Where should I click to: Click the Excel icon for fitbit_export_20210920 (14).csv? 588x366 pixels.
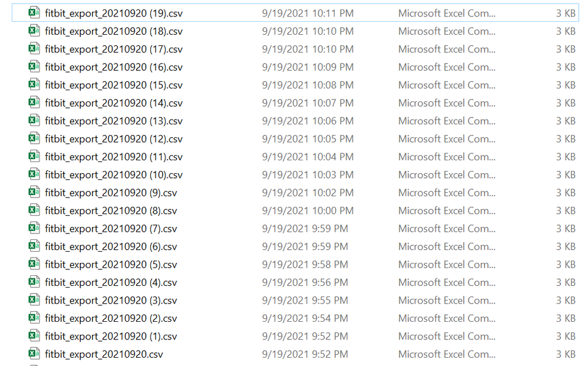pos(34,103)
